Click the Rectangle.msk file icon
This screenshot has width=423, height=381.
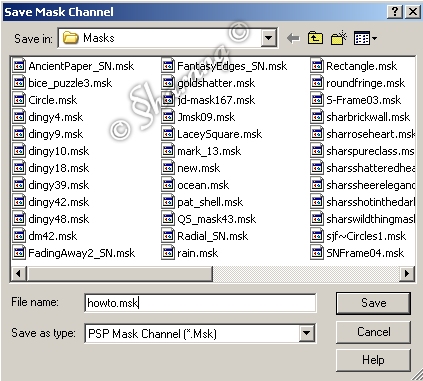click(x=317, y=66)
